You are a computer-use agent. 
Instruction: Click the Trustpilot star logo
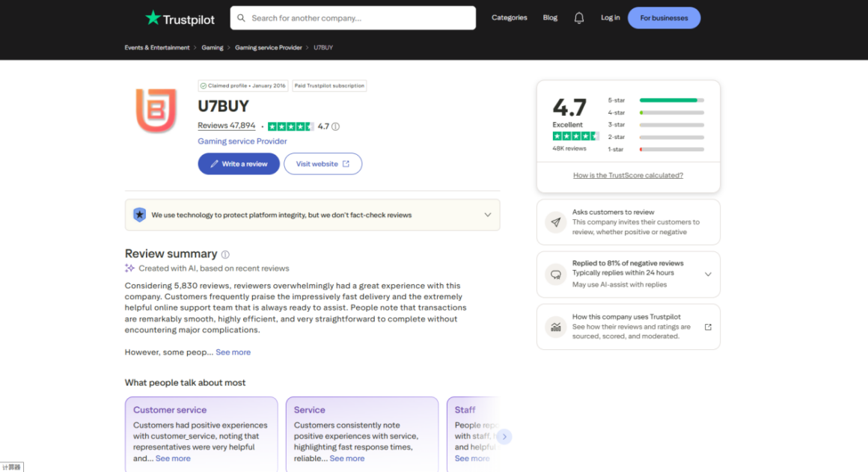coord(153,18)
